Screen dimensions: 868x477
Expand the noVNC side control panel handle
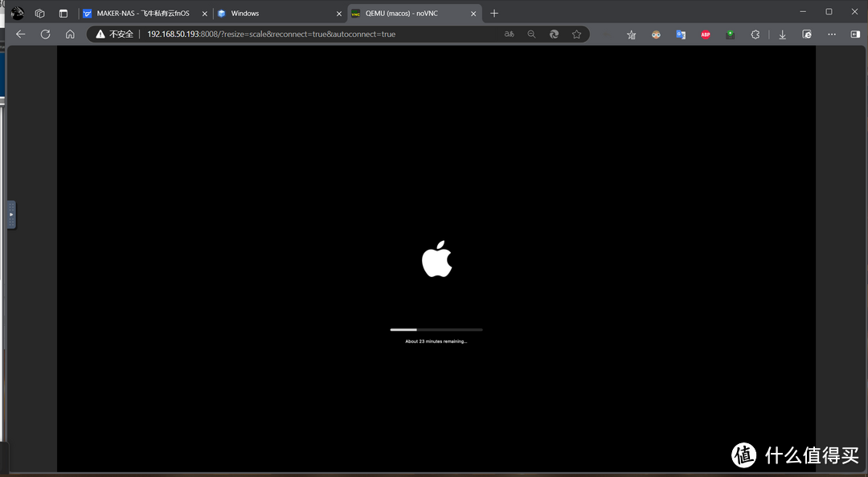coord(10,214)
